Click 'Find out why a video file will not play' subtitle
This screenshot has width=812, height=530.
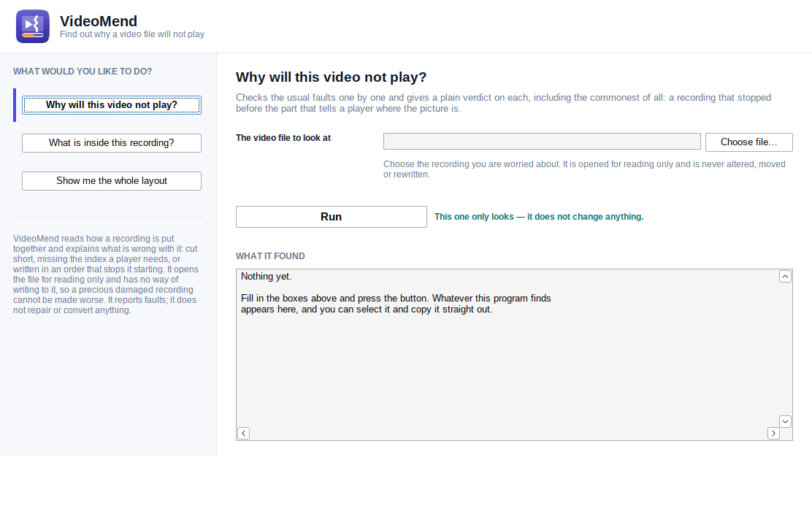pos(132,34)
